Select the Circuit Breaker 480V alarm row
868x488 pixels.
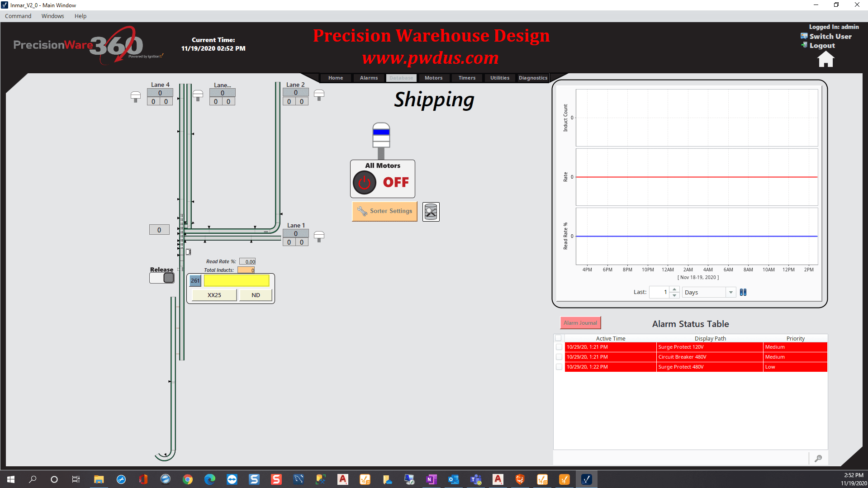[x=696, y=357]
